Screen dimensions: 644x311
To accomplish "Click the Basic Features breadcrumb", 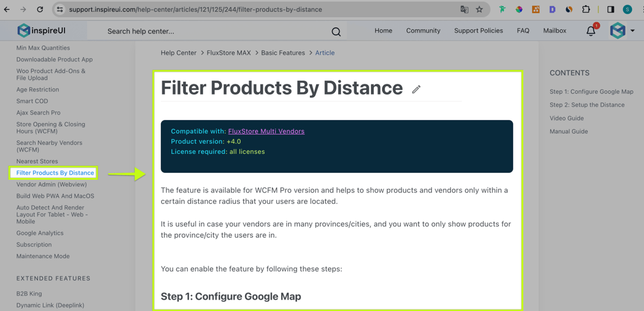I will (x=283, y=53).
